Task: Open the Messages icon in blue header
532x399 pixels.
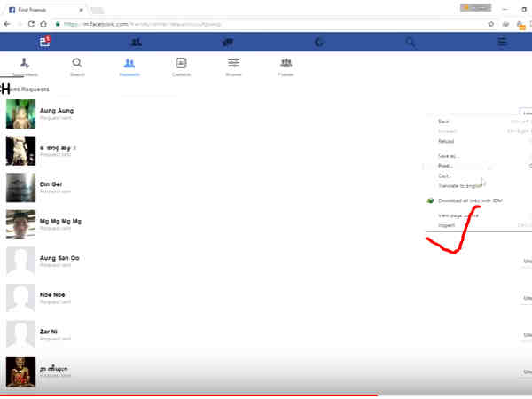Action: (228, 42)
